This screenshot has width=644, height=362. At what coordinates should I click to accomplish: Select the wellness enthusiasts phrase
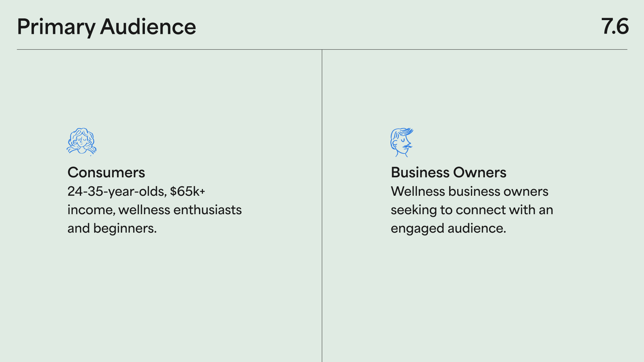point(180,210)
